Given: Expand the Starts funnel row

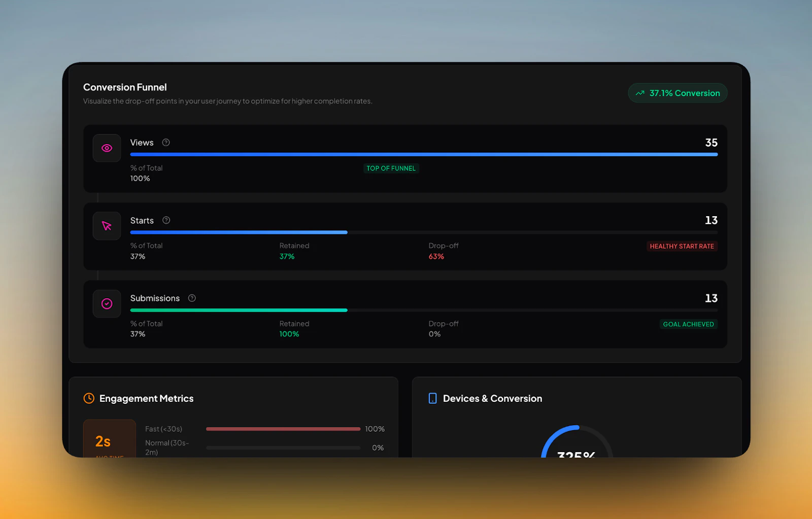Looking at the screenshot, I should click(x=406, y=236).
